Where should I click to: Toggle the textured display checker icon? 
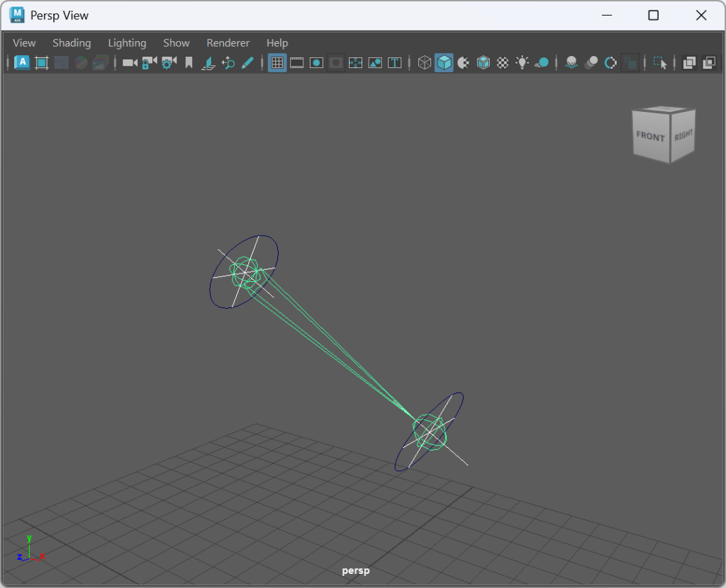point(503,63)
